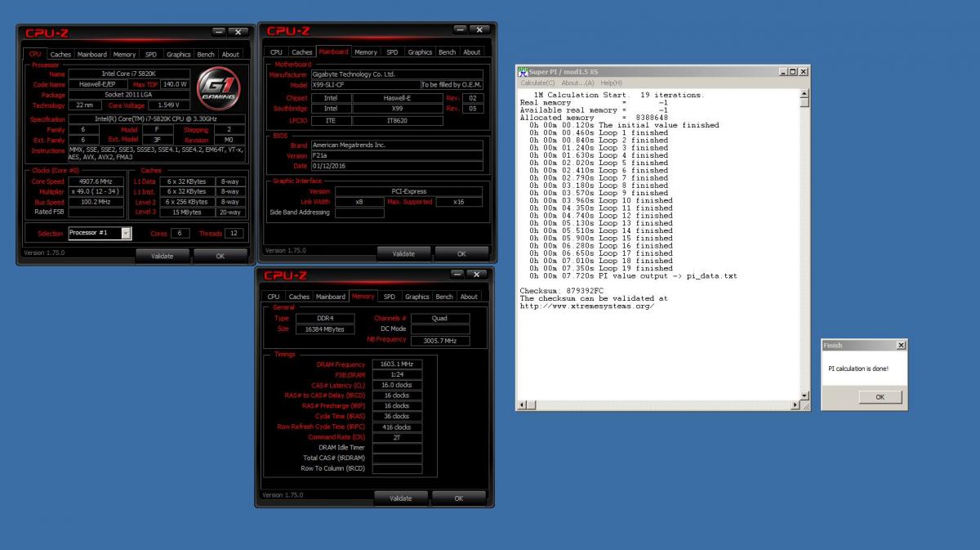The width and height of the screenshot is (980, 550).
Task: Select the multiplier value "x 49.0 ( 12 - 34 )"
Action: point(96,191)
